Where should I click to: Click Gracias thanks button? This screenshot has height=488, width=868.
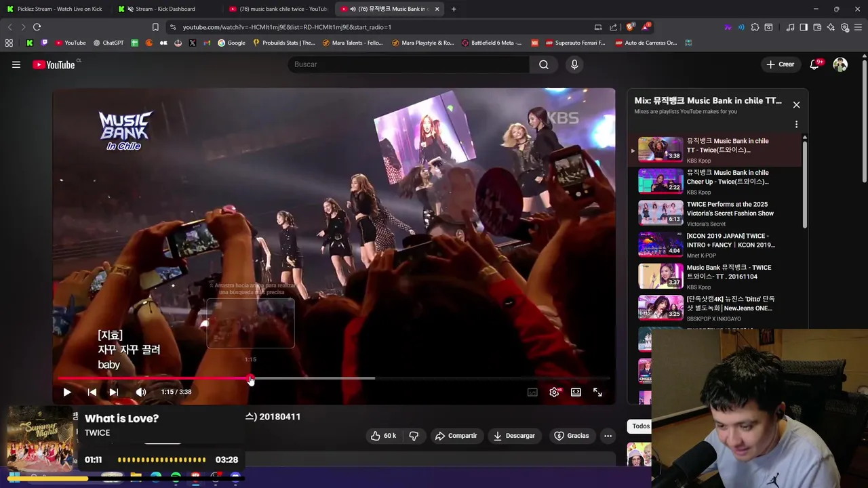click(x=572, y=436)
